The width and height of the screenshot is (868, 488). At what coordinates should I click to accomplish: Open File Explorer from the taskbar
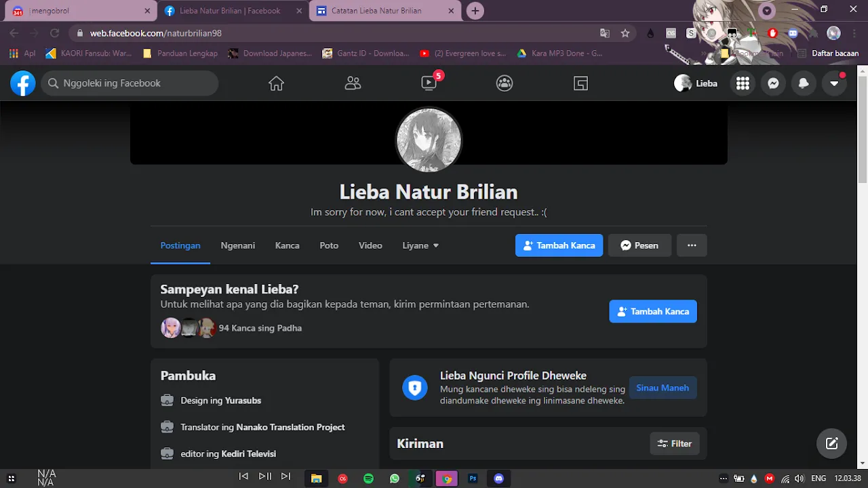tap(316, 479)
